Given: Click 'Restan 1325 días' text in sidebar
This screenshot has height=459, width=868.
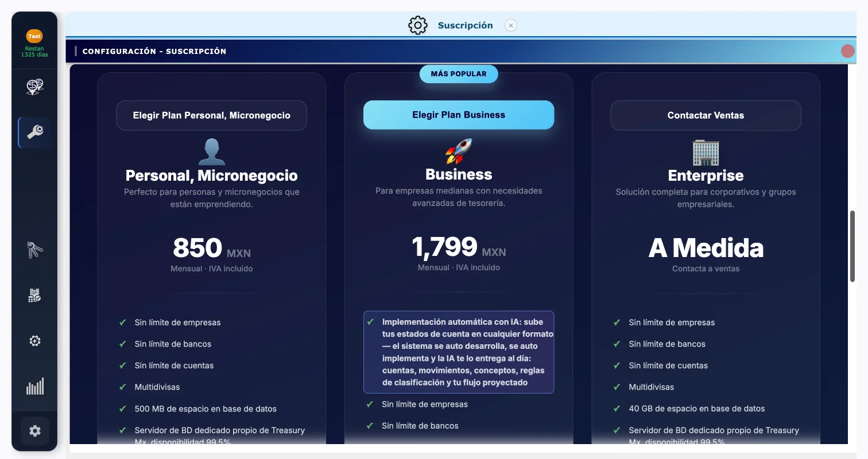Looking at the screenshot, I should coord(34,52).
